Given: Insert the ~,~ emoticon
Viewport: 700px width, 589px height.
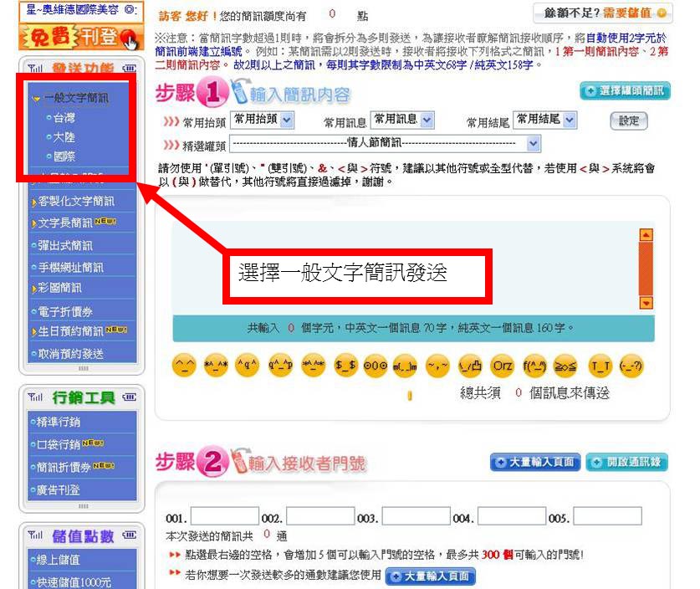Looking at the screenshot, I should 437,366.
